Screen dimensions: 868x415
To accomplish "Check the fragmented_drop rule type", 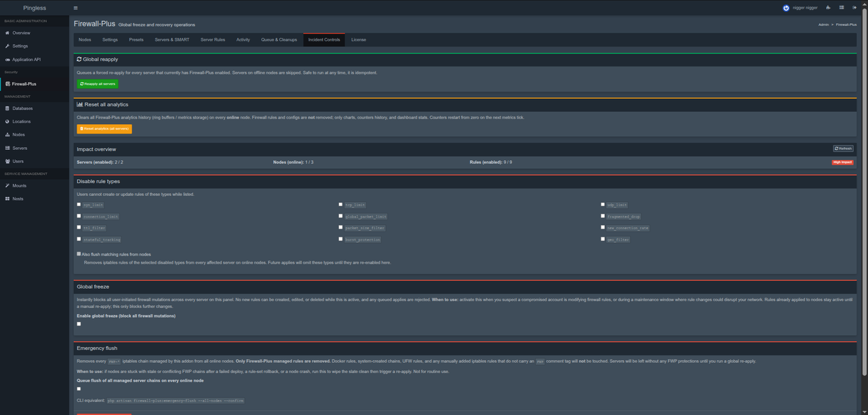I will (603, 216).
